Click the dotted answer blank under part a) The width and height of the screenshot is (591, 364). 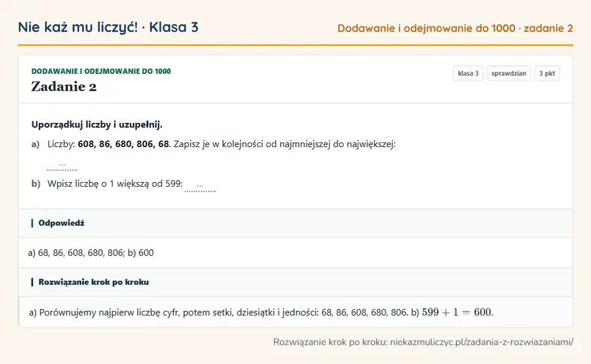coord(62,166)
